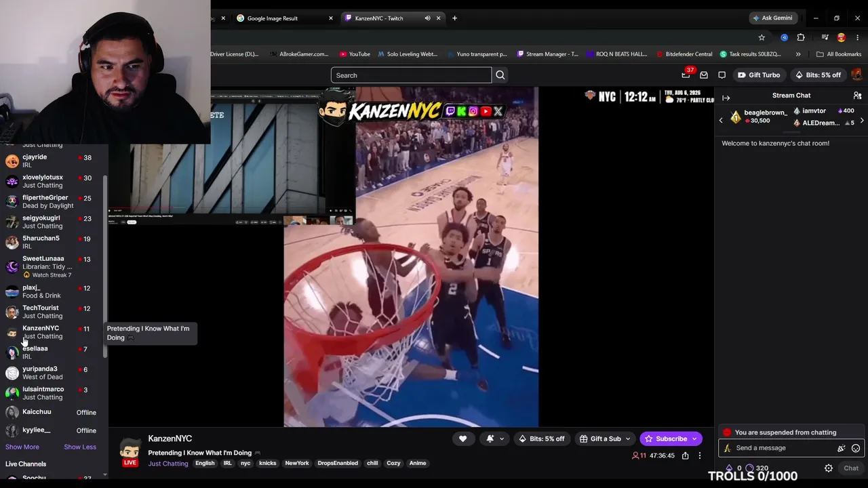
Task: Open the Just Chatting category link
Action: [x=168, y=464]
